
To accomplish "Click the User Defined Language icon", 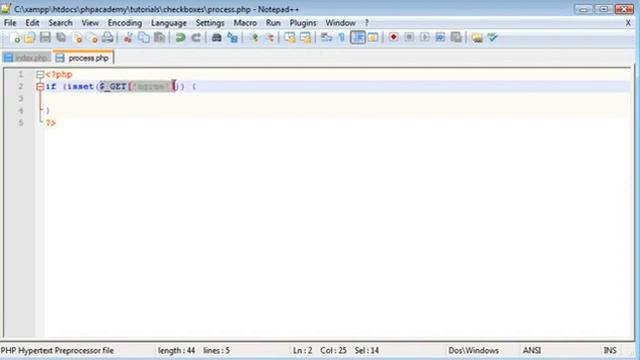I will (373, 38).
